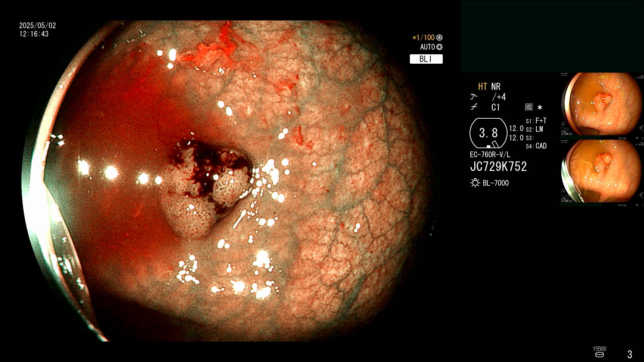Click the storage disk icon under 15568
The image size is (644, 362).
coord(599,355)
